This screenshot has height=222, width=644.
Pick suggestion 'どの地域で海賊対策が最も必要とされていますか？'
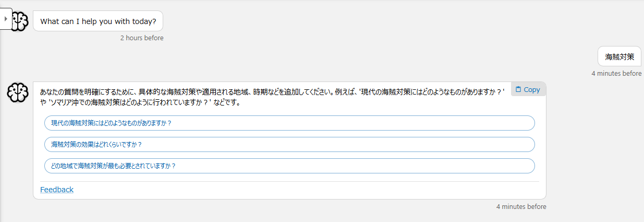(289, 166)
